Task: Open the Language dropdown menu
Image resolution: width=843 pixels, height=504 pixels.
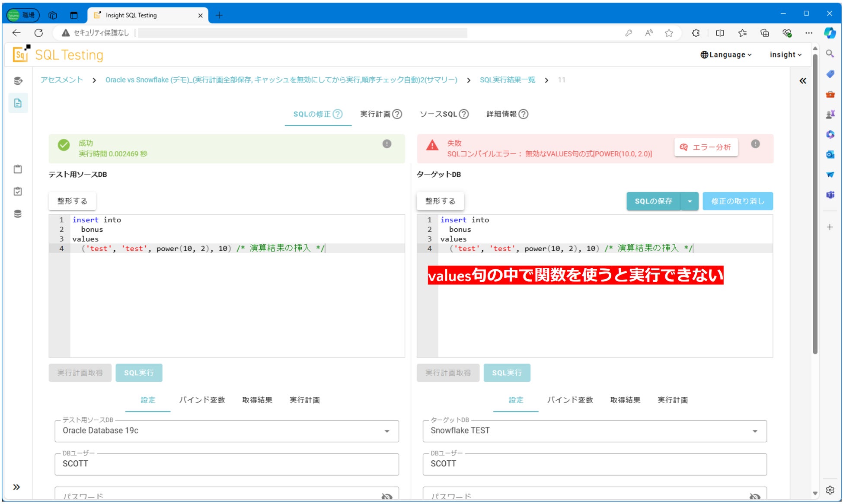Action: (x=726, y=55)
